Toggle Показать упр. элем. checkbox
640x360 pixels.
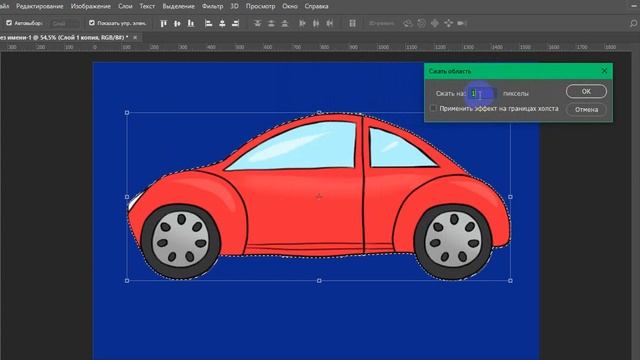tap(92, 23)
